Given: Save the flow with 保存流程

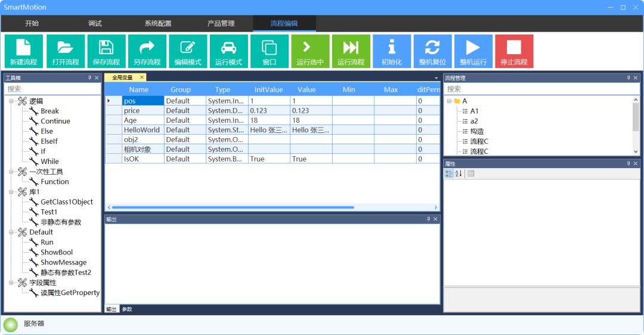Looking at the screenshot, I should tap(106, 51).
